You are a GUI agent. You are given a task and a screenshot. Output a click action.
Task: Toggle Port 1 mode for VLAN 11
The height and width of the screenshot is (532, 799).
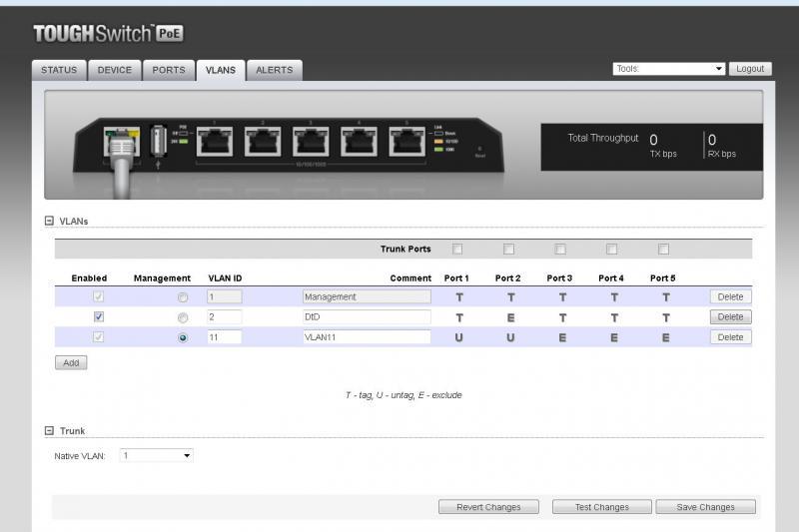click(x=458, y=337)
